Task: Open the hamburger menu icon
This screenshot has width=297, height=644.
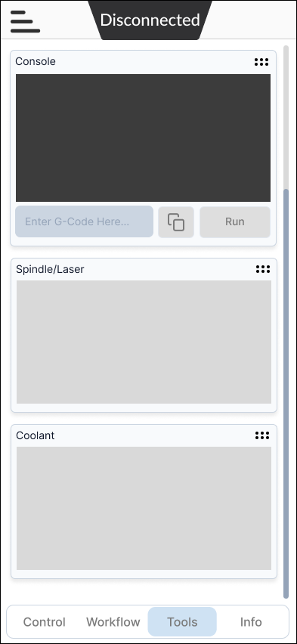Action: (x=25, y=21)
